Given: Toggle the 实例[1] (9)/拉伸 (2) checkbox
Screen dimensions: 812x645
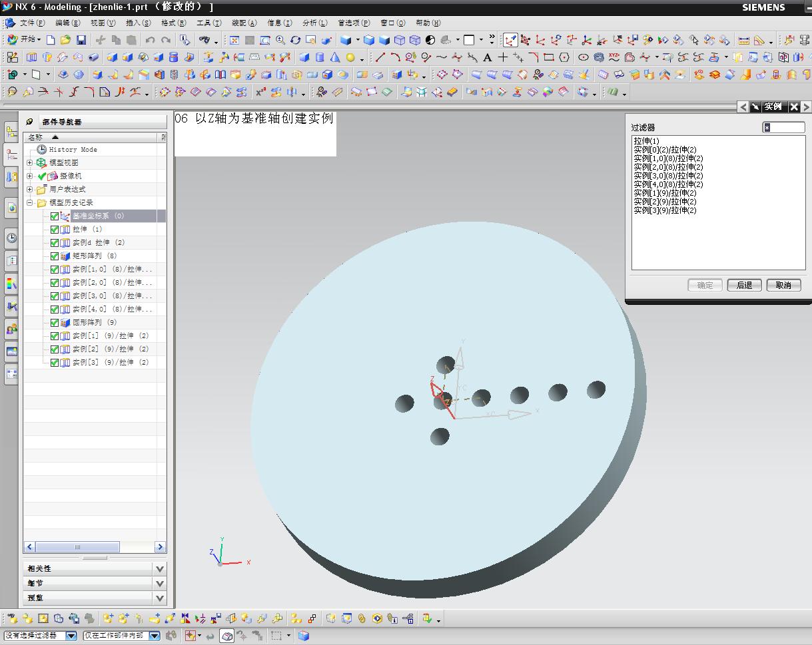Looking at the screenshot, I should 55,336.
